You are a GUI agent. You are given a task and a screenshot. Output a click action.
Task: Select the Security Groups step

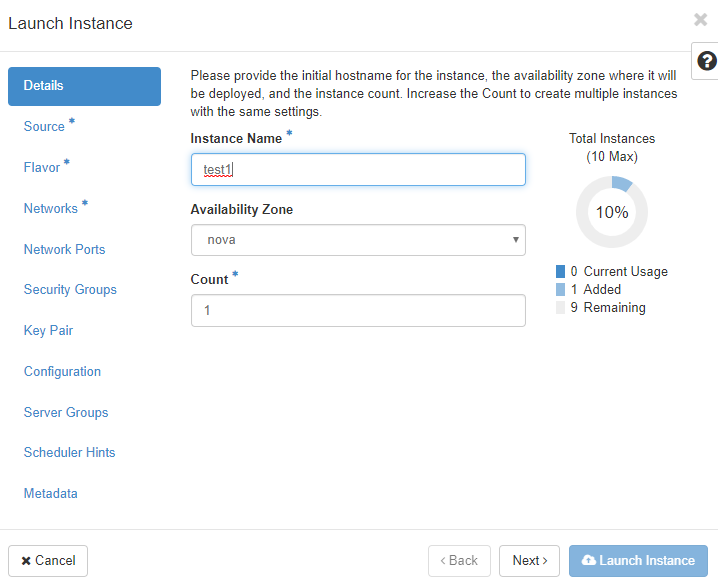coord(70,289)
